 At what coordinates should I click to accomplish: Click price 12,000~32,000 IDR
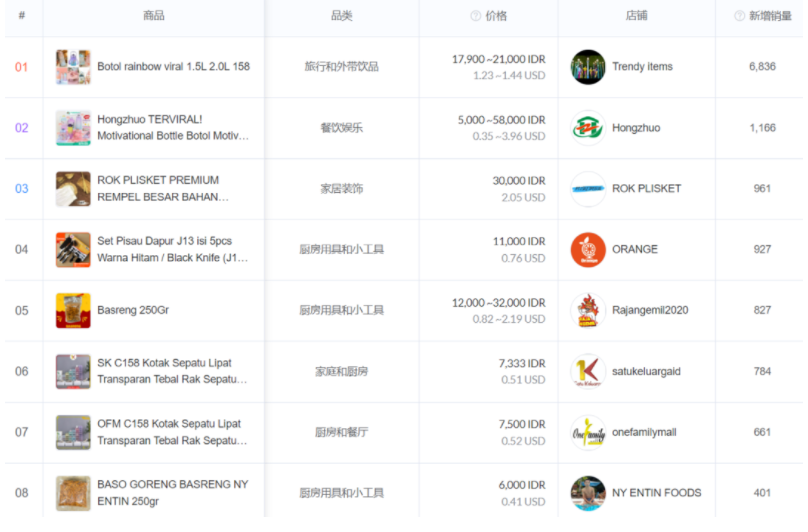pyautogui.click(x=499, y=303)
